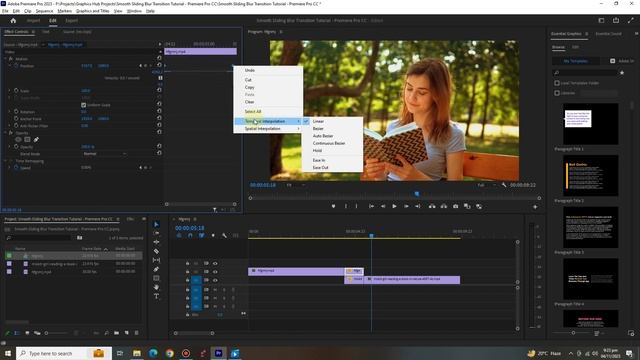The image size is (640, 360).
Task: Toggle Rotation stopwatch animation
Action: (16, 111)
